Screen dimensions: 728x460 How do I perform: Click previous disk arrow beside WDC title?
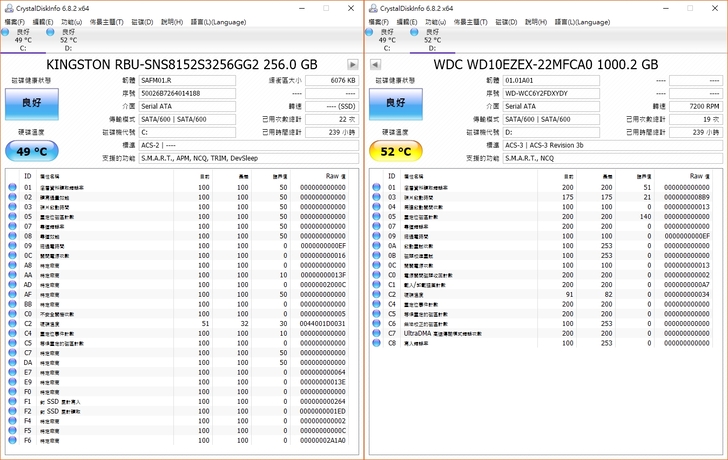point(377,64)
